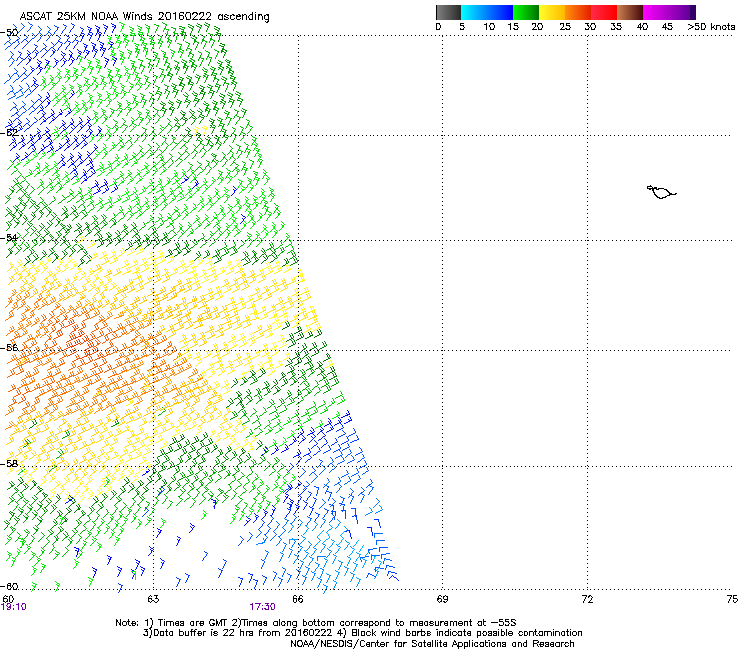
Task: Click the longitude label 63
Action: 153,599
